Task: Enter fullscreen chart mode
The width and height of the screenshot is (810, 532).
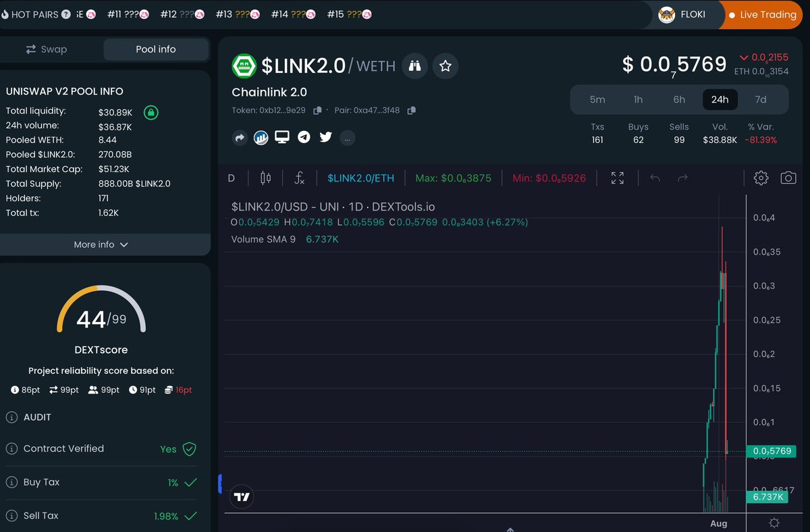Action: pos(618,178)
